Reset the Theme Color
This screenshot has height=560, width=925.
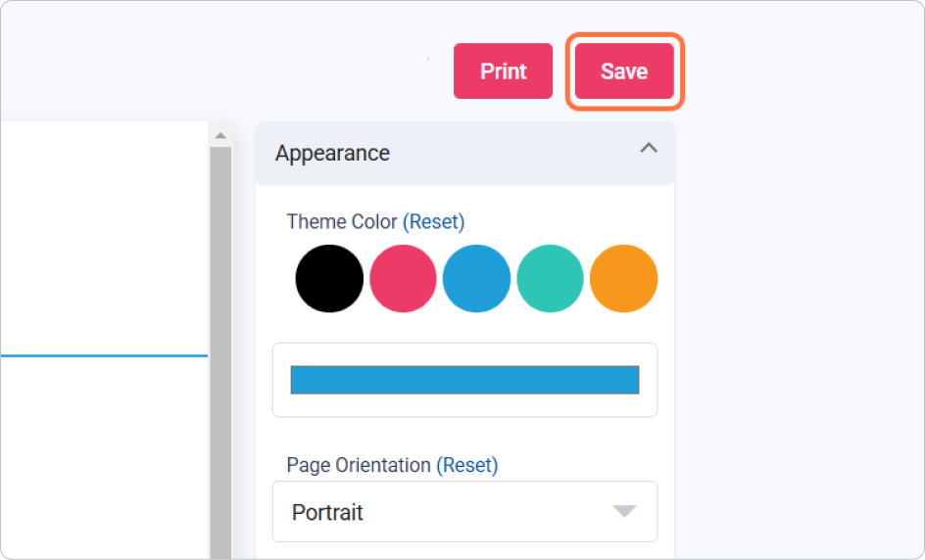pyautogui.click(x=433, y=222)
